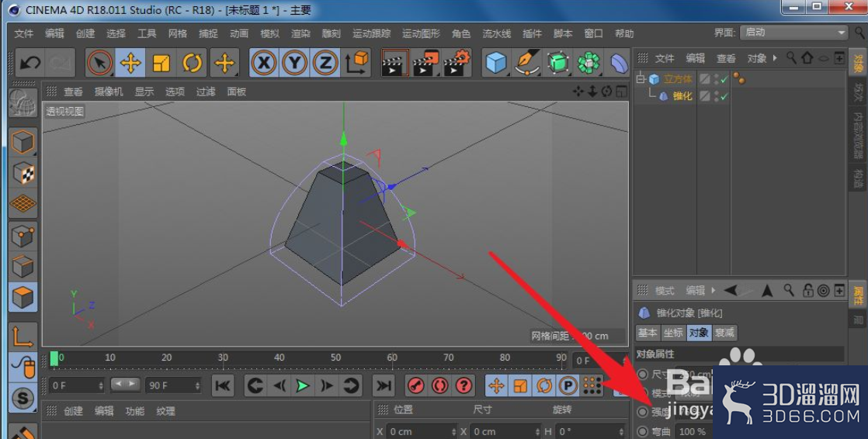Open the Array modeling objects icon

589,63
